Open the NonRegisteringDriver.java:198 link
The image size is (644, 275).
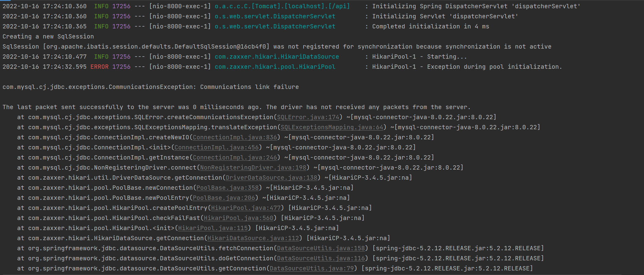253,167
